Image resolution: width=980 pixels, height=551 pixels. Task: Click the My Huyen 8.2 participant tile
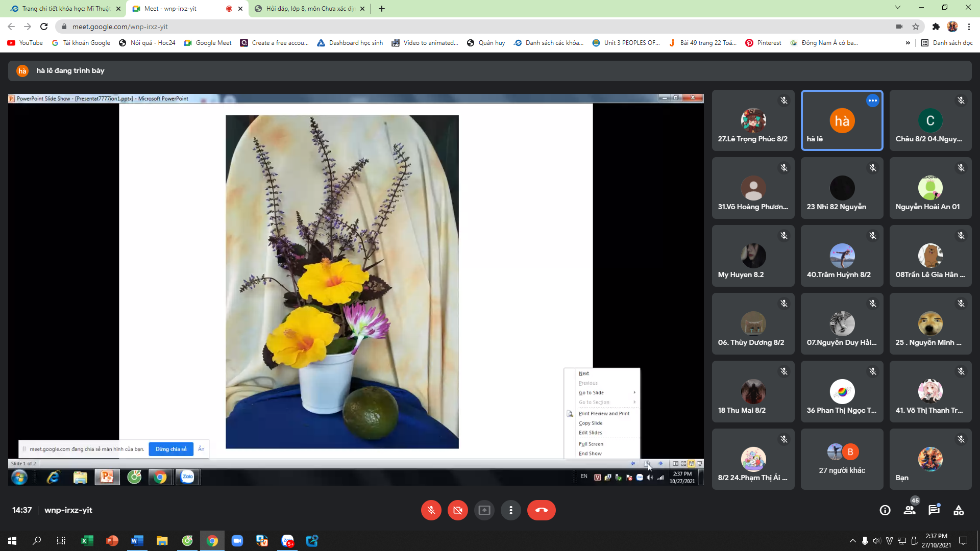point(753,256)
